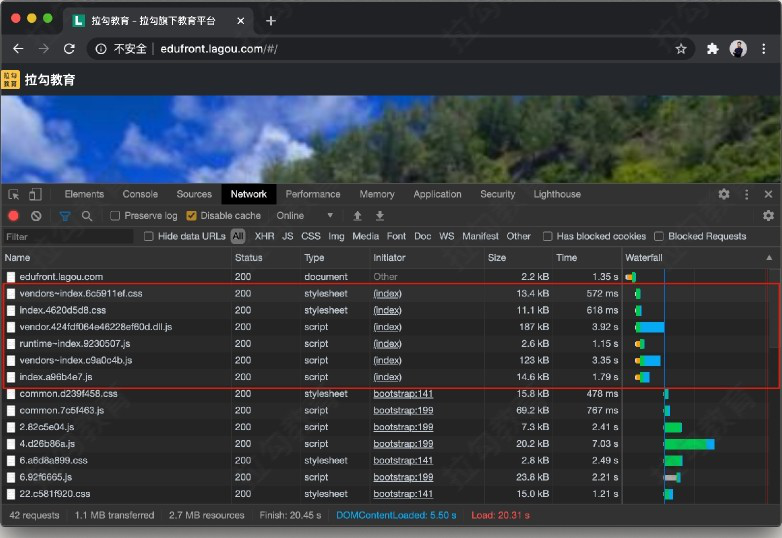Click the inspect element picker icon
This screenshot has height=538, width=782.
coord(14,194)
